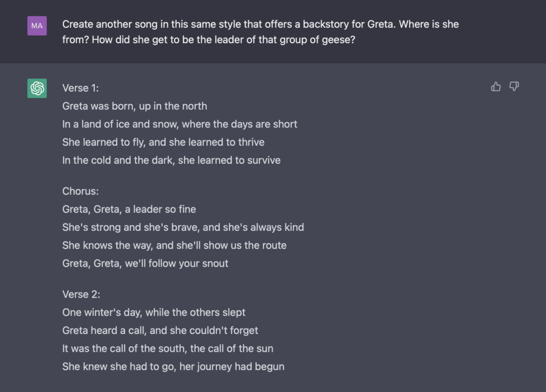Click the line ending "her journey had begun"
546x392 pixels.
click(x=173, y=366)
